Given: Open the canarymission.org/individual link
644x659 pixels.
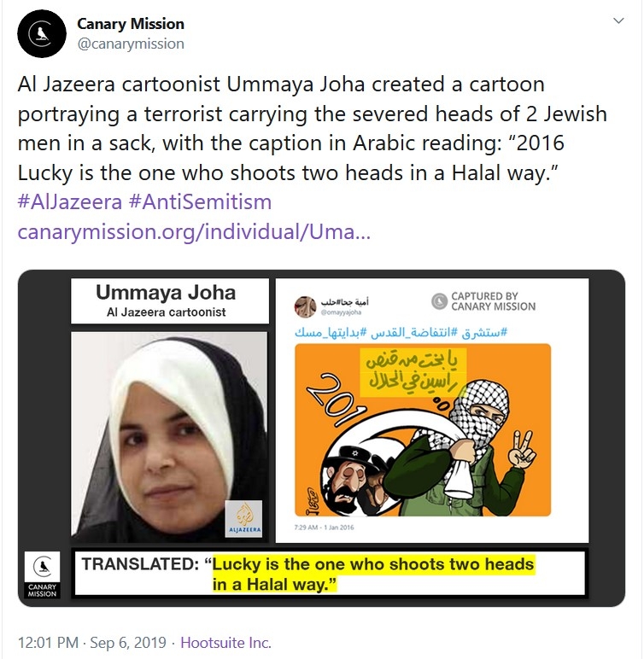Looking at the screenshot, I should click(x=194, y=231).
